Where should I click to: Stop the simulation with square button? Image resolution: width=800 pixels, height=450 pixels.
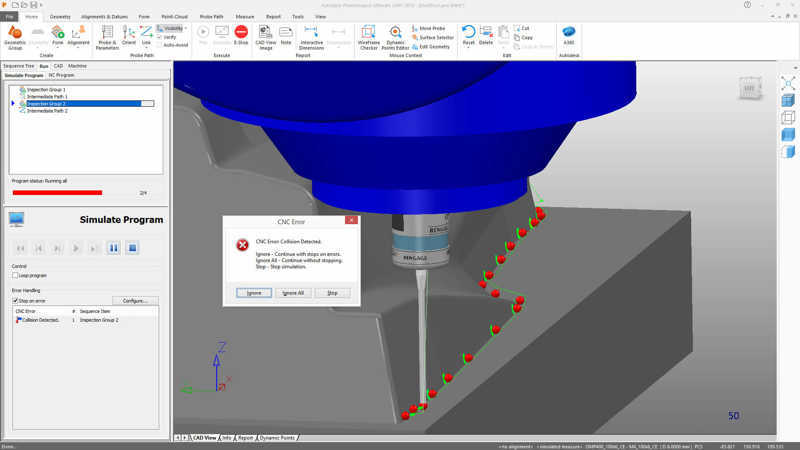[132, 248]
